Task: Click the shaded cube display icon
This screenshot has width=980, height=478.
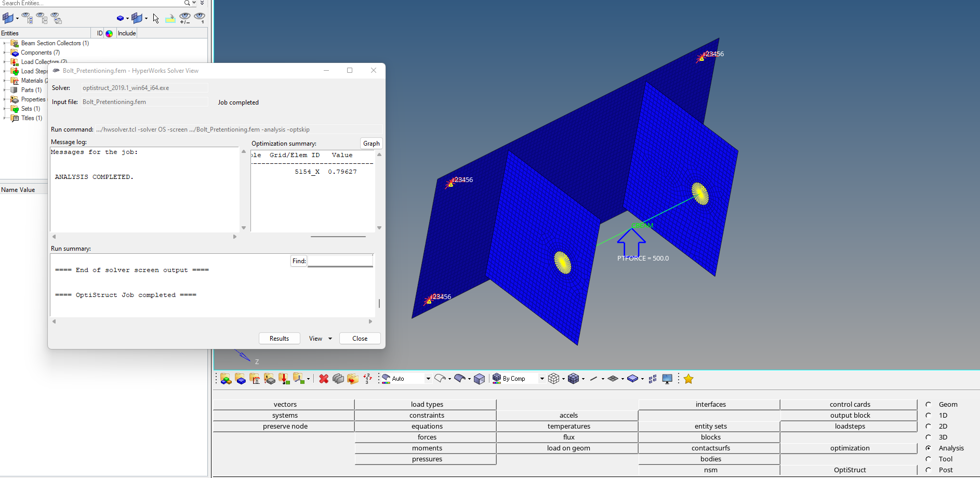Action: (480, 379)
